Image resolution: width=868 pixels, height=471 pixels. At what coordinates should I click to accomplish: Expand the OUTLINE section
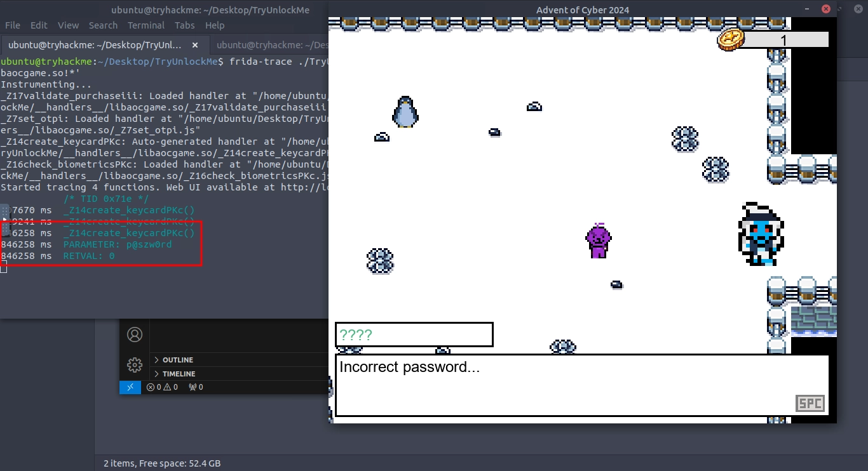pyautogui.click(x=177, y=360)
